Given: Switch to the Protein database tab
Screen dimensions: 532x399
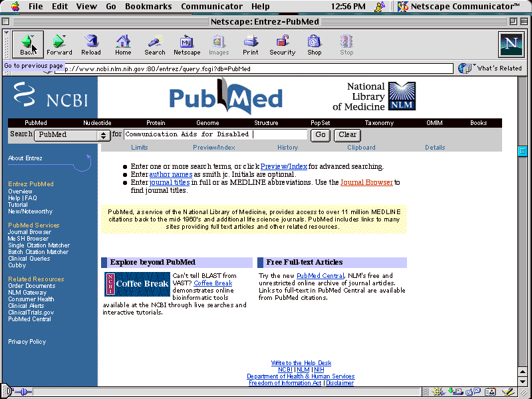Looking at the screenshot, I should (x=156, y=123).
